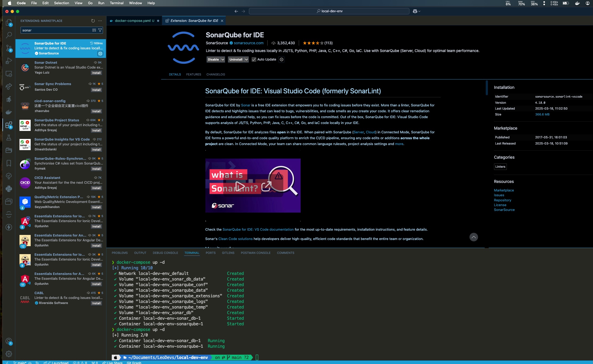The image size is (593, 364).
Task: Open the command center search box local-dev-env
Action: coord(329,11)
